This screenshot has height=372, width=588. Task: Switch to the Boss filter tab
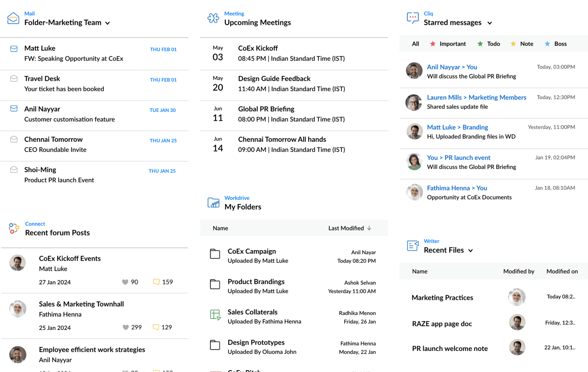(x=555, y=43)
